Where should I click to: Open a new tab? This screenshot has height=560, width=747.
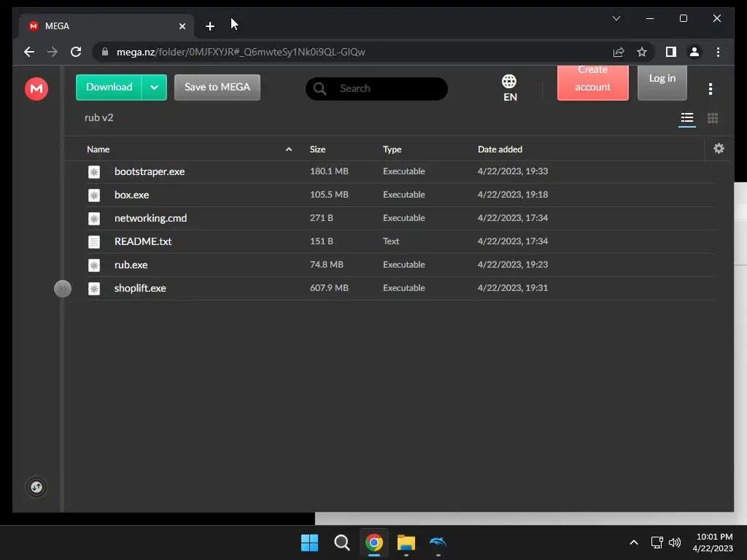209,26
